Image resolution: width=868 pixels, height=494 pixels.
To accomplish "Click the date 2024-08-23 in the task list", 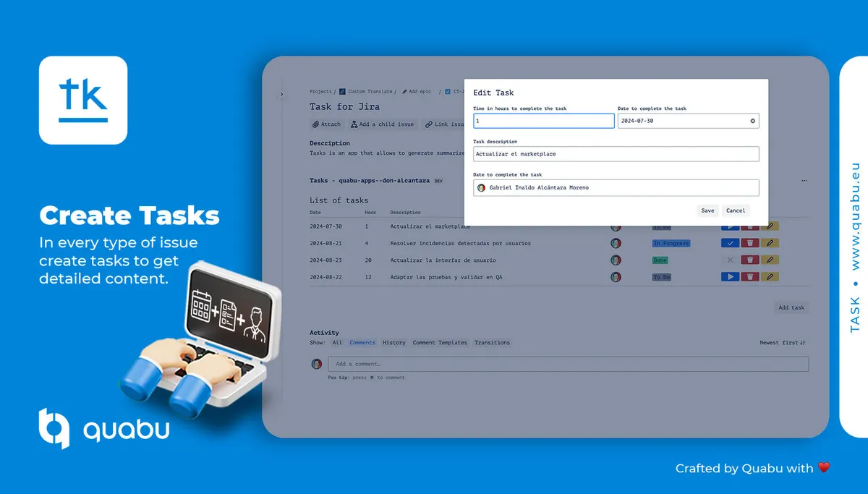I will coord(325,260).
